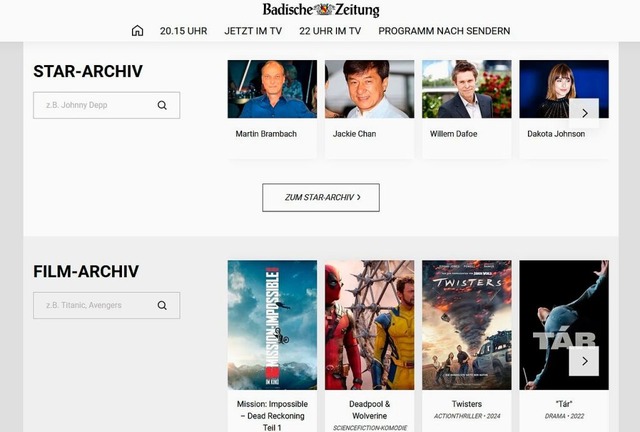Open the 20.15 UHR menu item
Screen dimensions: 640x432
184,31
